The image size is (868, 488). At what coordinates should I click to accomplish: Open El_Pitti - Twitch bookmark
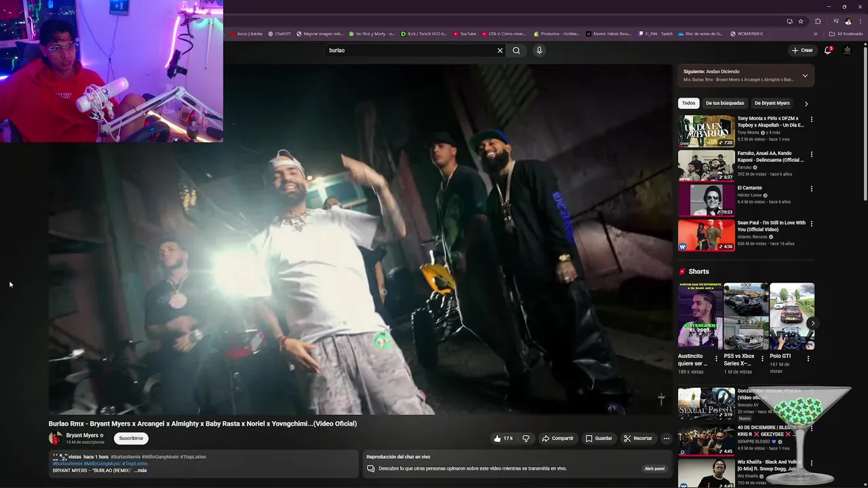click(x=655, y=34)
